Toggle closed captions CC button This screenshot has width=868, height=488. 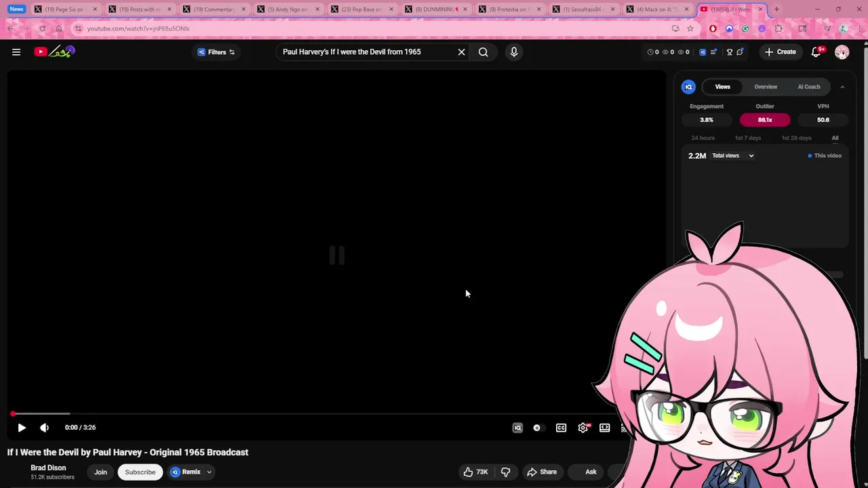[x=561, y=428]
